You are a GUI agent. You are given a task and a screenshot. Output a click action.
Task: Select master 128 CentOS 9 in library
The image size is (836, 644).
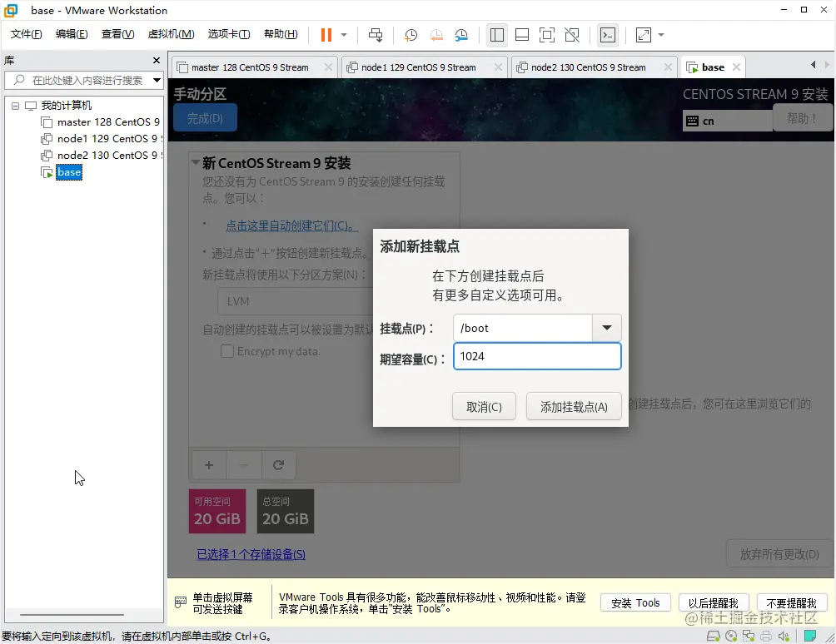coord(100,122)
